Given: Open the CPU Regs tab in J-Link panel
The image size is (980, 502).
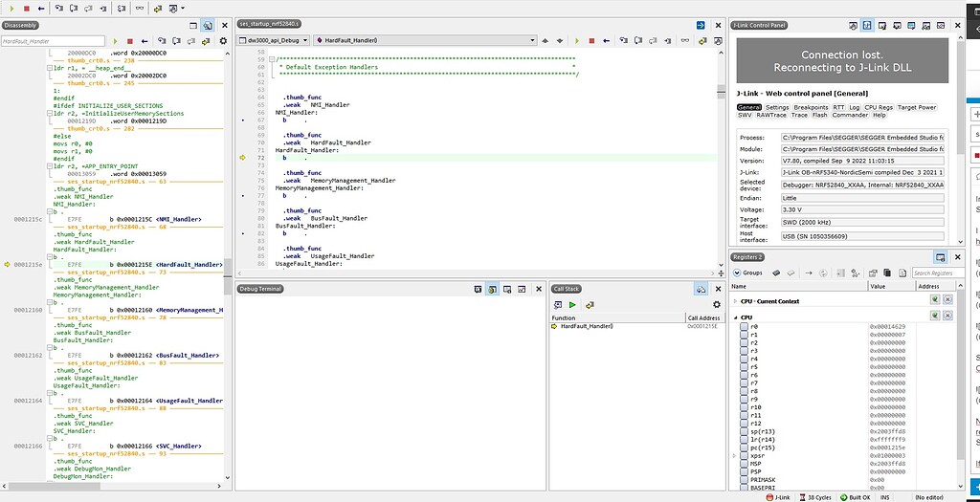Looking at the screenshot, I should pyautogui.click(x=878, y=107).
